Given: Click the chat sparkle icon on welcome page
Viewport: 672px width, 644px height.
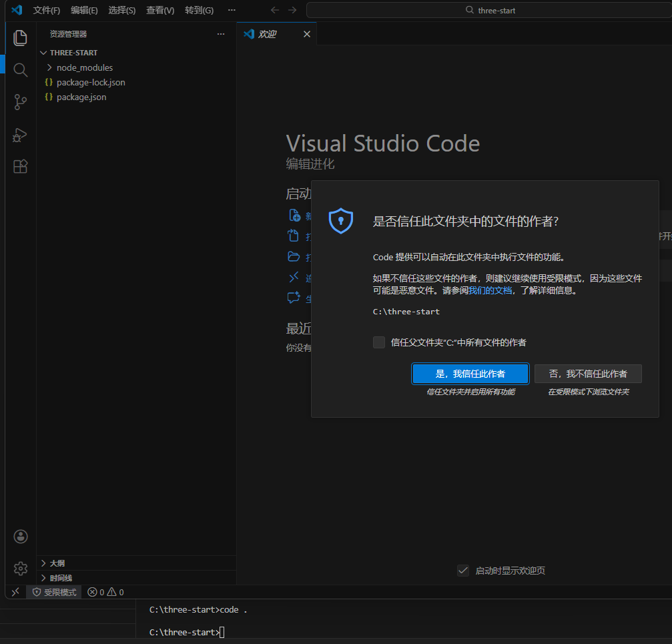Looking at the screenshot, I should click(x=294, y=298).
